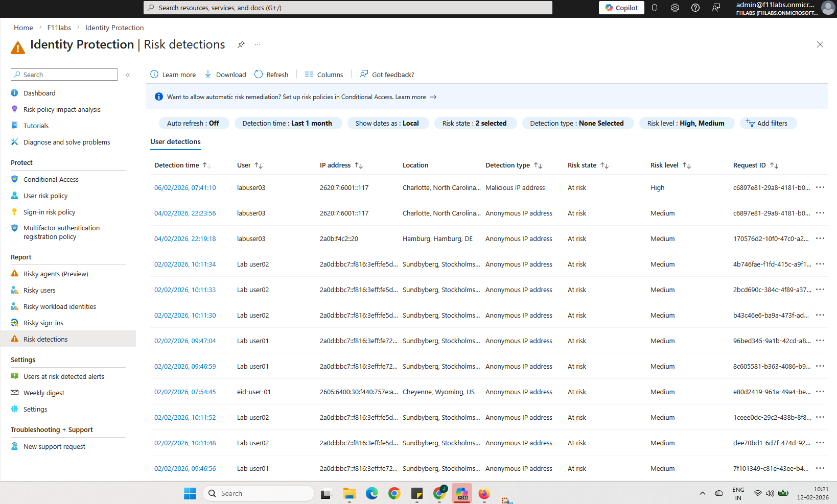
Task: Click the Download icon in toolbar
Action: click(208, 75)
